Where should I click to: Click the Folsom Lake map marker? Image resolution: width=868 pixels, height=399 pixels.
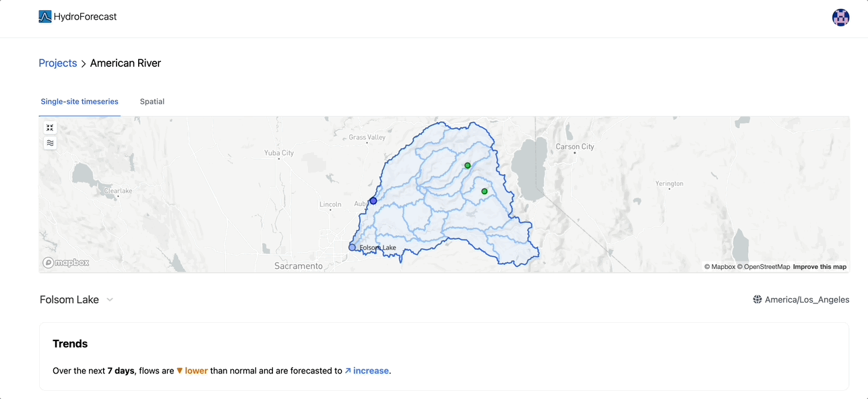point(352,247)
